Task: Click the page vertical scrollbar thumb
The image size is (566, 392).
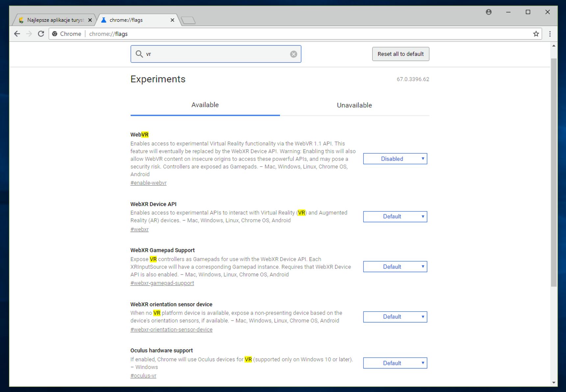Action: (554, 172)
